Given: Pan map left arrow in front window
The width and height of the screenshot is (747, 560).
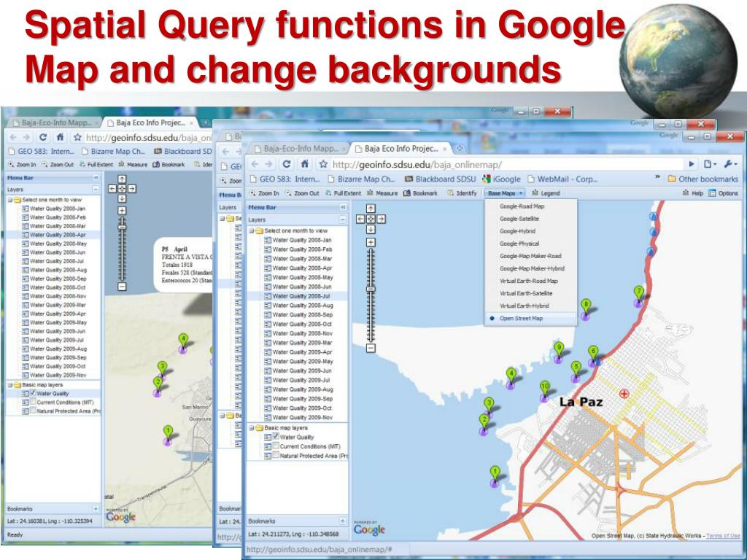Looking at the screenshot, I should 360,219.
